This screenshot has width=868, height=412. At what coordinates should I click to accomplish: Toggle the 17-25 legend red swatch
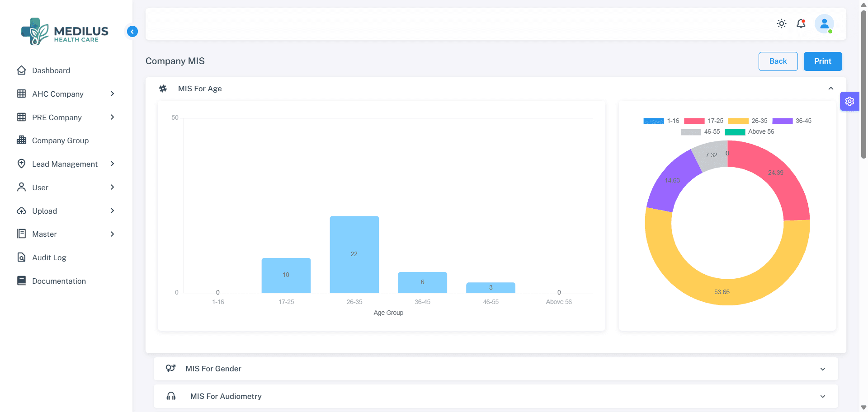click(694, 121)
